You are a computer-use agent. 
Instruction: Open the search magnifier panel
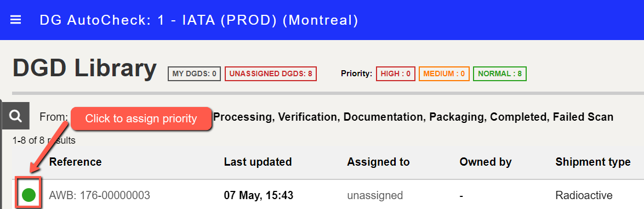click(x=15, y=116)
